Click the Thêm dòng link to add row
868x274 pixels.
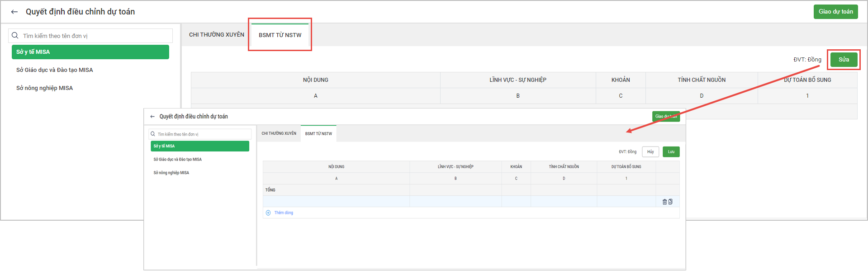point(284,213)
